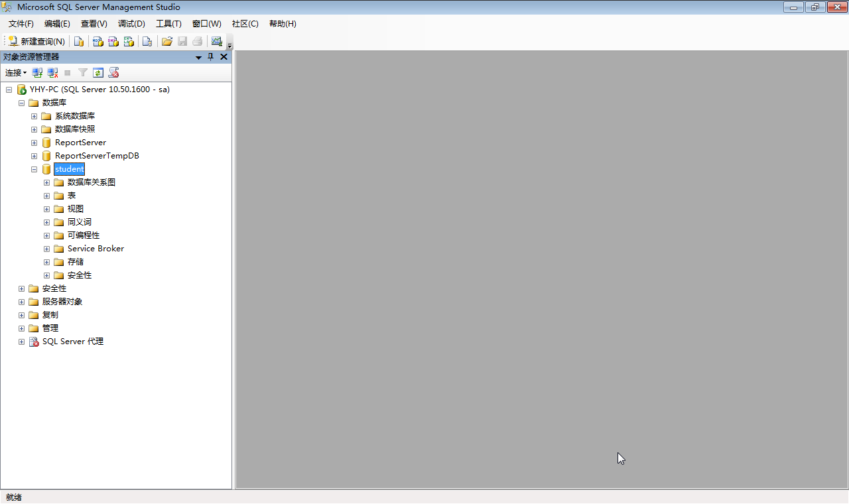Image resolution: width=849 pixels, height=504 pixels.
Task: Open Activity Monitor toolbar icon
Action: pyautogui.click(x=217, y=41)
